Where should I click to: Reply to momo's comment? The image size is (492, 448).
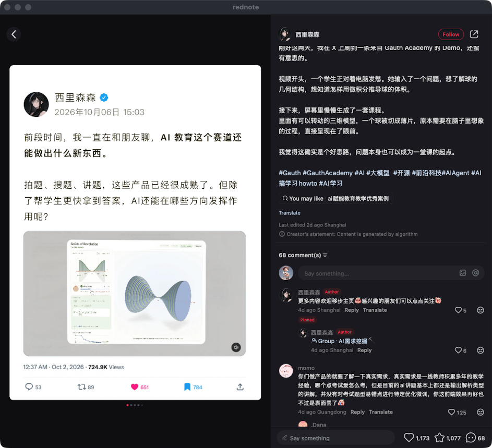click(357, 412)
